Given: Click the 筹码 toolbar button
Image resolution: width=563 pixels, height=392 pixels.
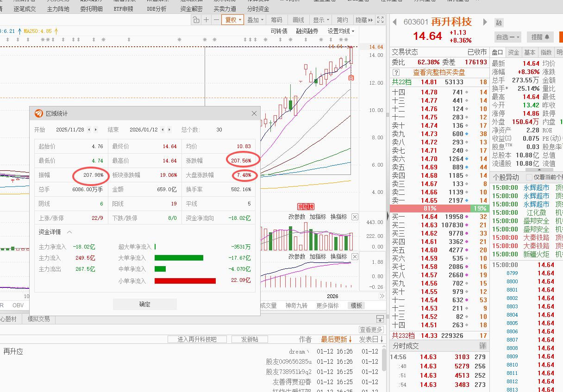Looking at the screenshot, I should 276,20.
